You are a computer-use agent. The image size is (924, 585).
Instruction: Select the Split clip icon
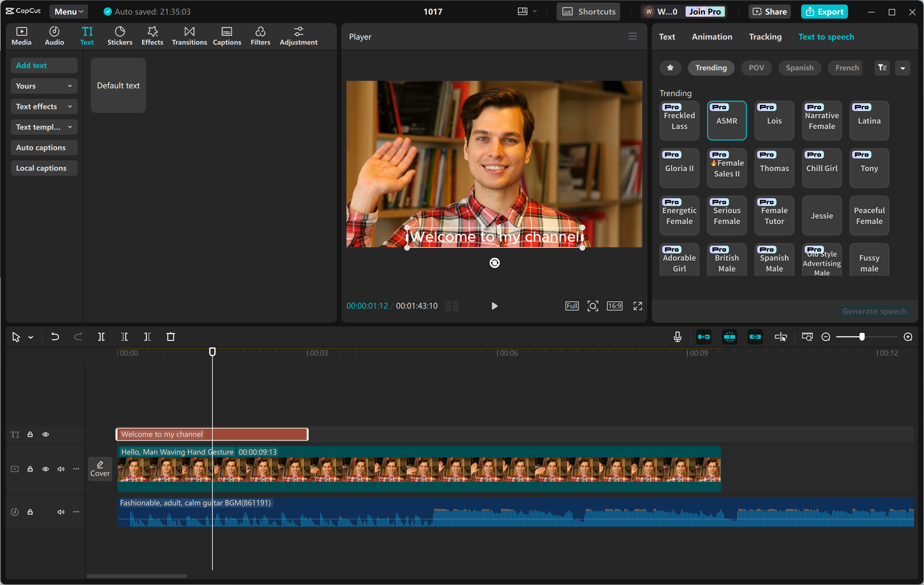pos(101,337)
